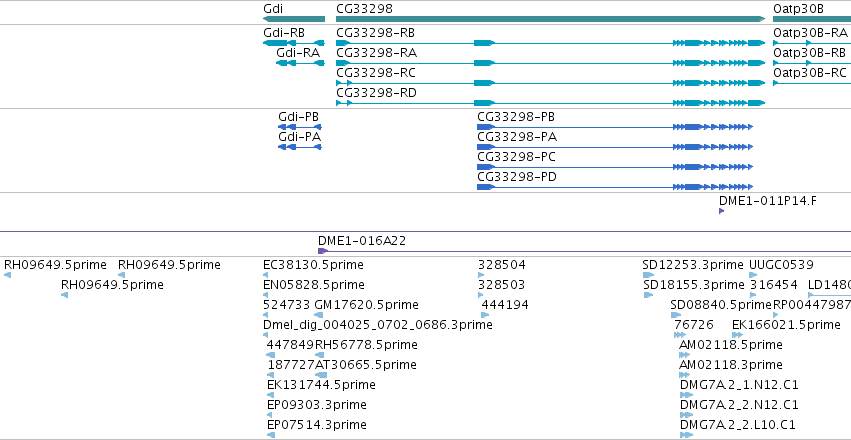Select the EP07514.3prime EST label
The image size is (851, 440).
click(317, 424)
